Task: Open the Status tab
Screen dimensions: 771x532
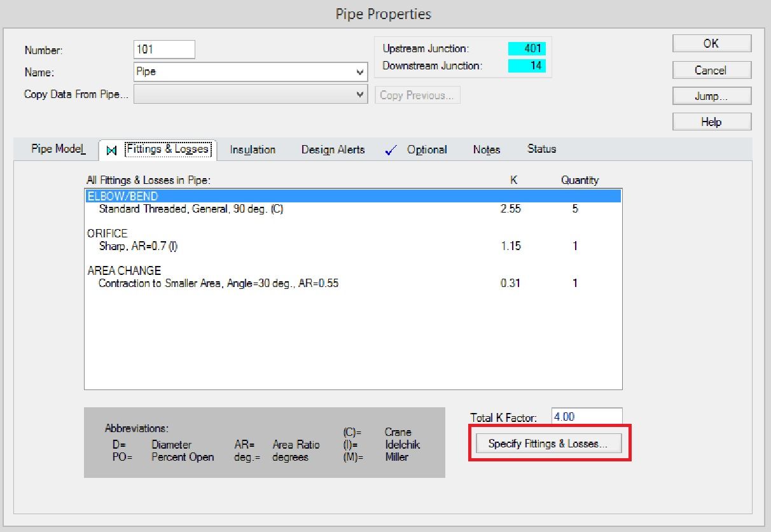Action: pos(541,149)
